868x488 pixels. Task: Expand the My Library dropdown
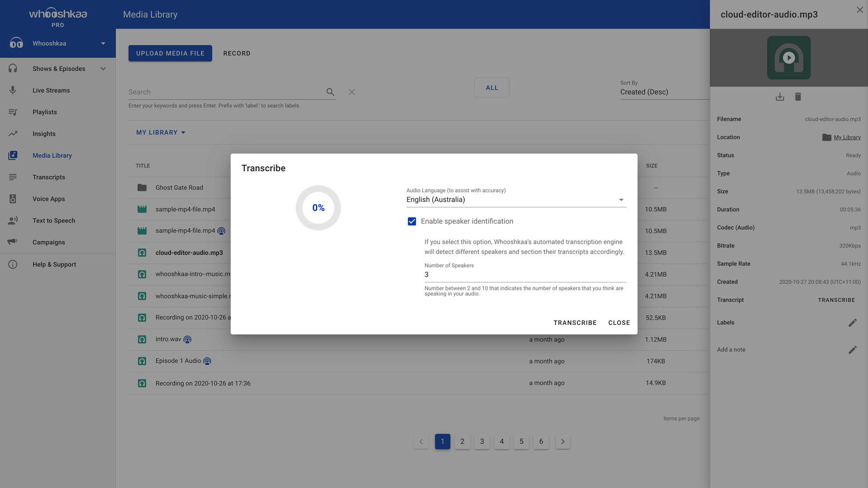click(x=160, y=132)
